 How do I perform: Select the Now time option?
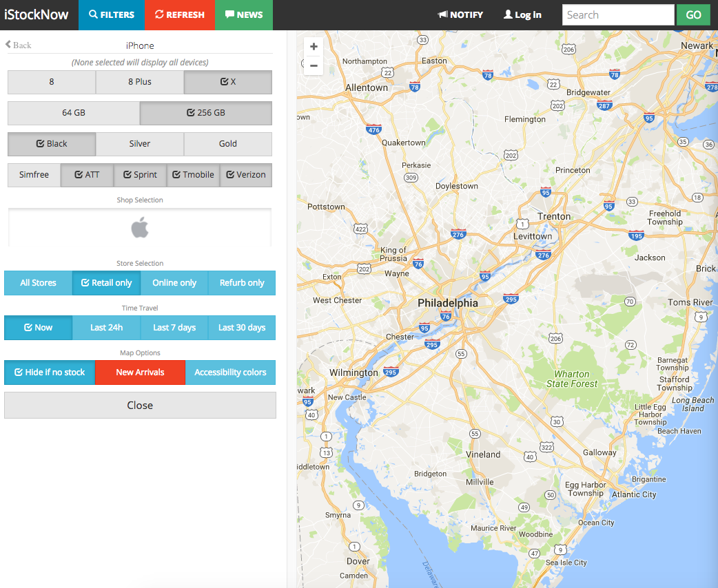38,328
